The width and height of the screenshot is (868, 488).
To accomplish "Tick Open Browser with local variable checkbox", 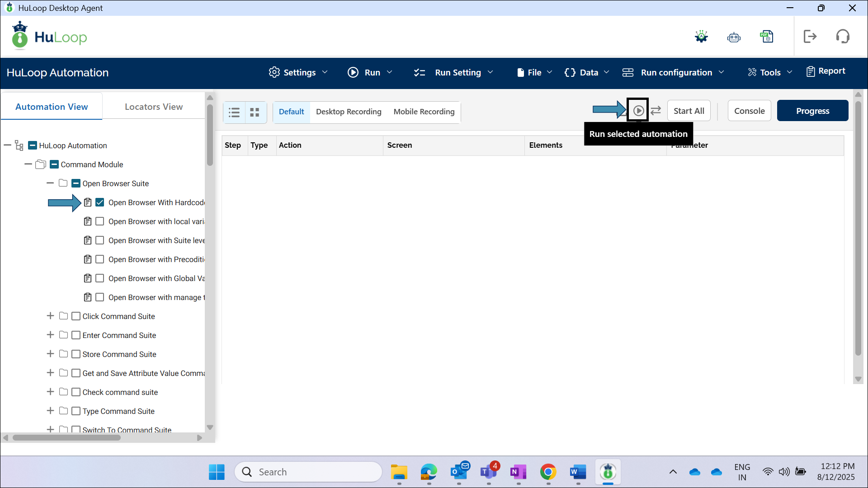I will [100, 221].
